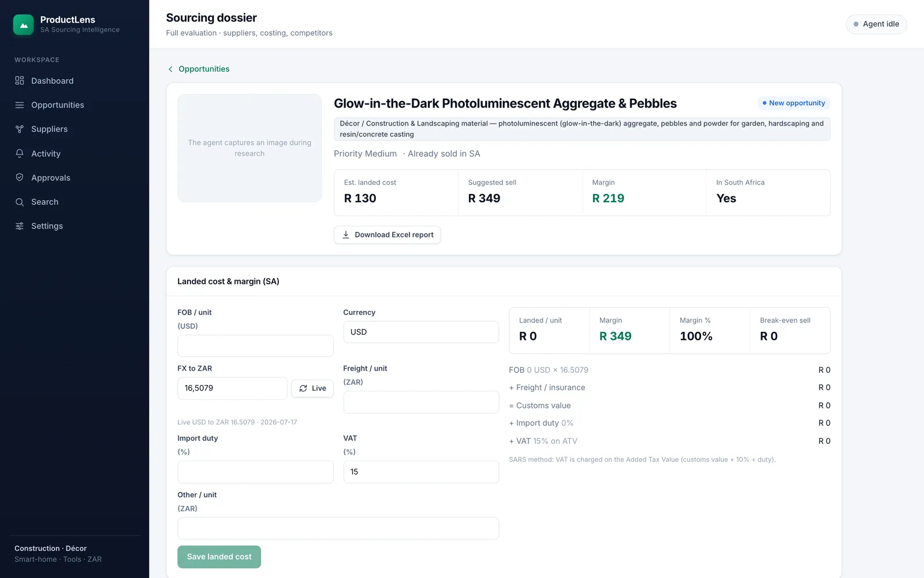
Task: Click the Priority Medium label
Action: [x=365, y=154]
